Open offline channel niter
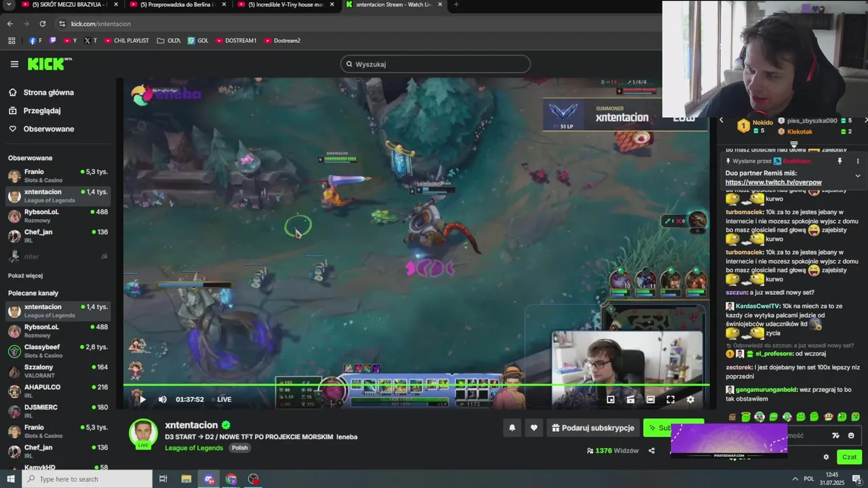This screenshot has height=488, width=868. [x=58, y=256]
